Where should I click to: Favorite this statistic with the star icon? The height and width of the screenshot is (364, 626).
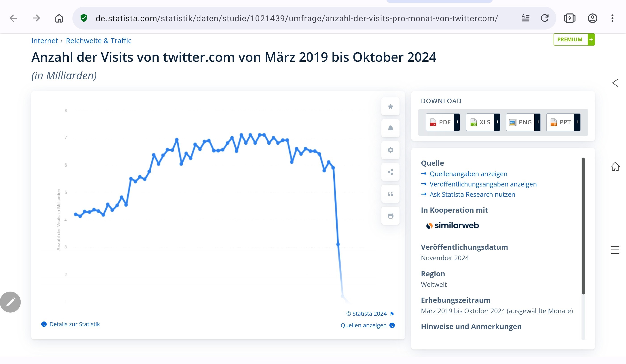(x=390, y=106)
